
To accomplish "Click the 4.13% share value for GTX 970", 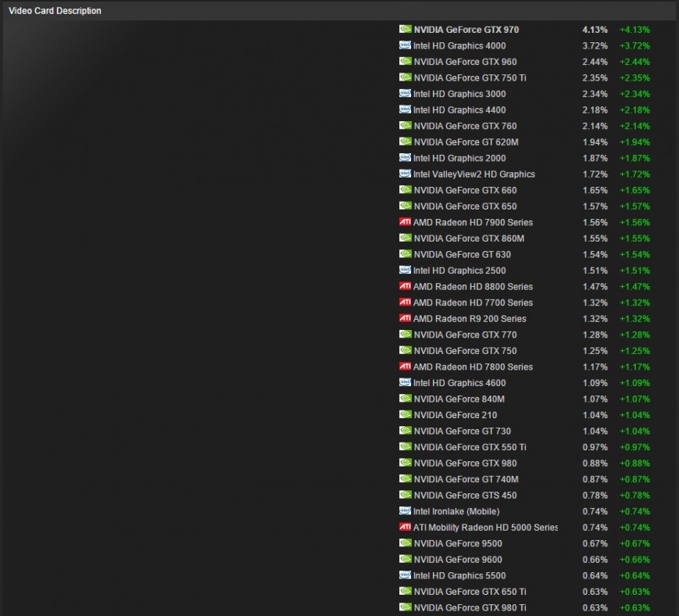I will (x=595, y=30).
